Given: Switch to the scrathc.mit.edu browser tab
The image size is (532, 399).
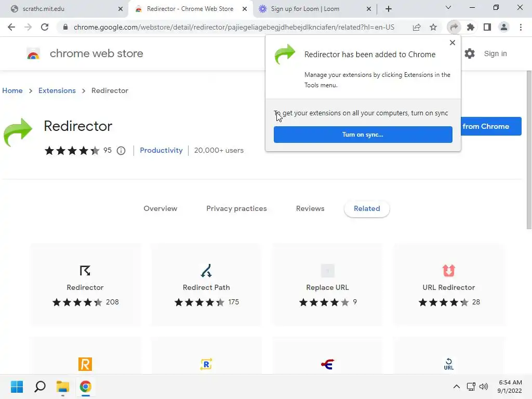Looking at the screenshot, I should tap(63, 9).
